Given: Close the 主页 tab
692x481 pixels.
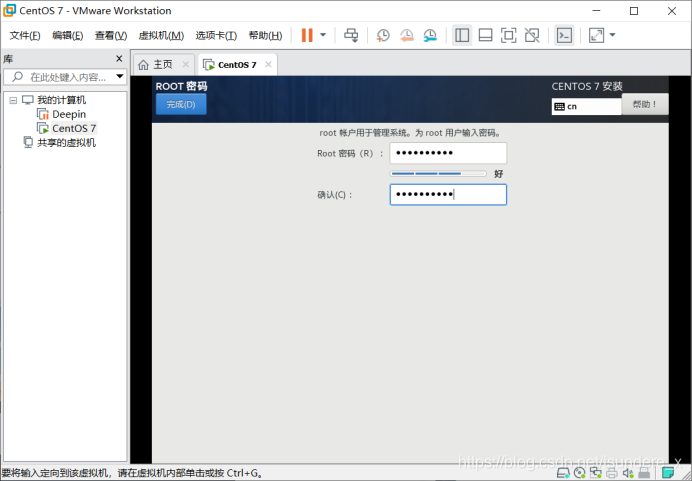Looking at the screenshot, I should click(x=186, y=64).
